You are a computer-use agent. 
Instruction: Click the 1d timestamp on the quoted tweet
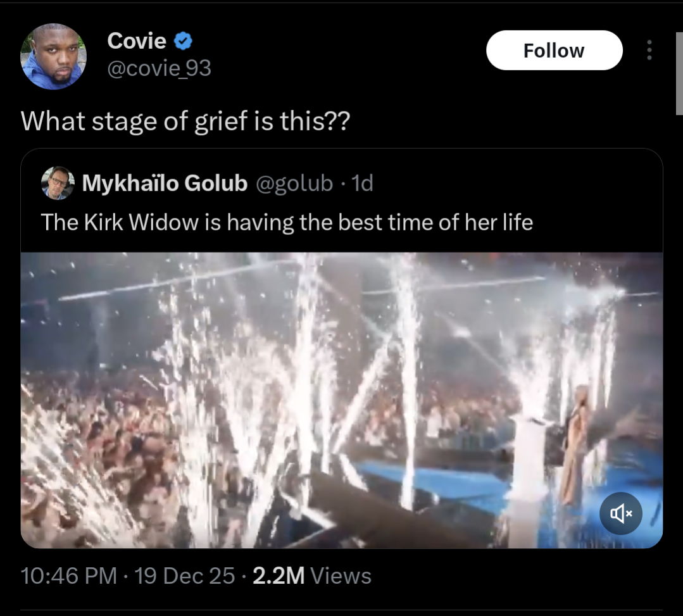(x=362, y=184)
